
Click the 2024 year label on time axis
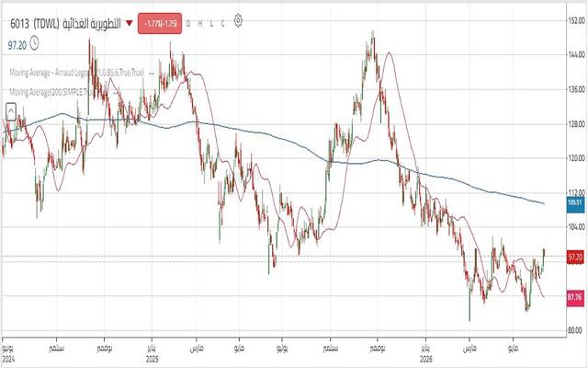point(8,360)
